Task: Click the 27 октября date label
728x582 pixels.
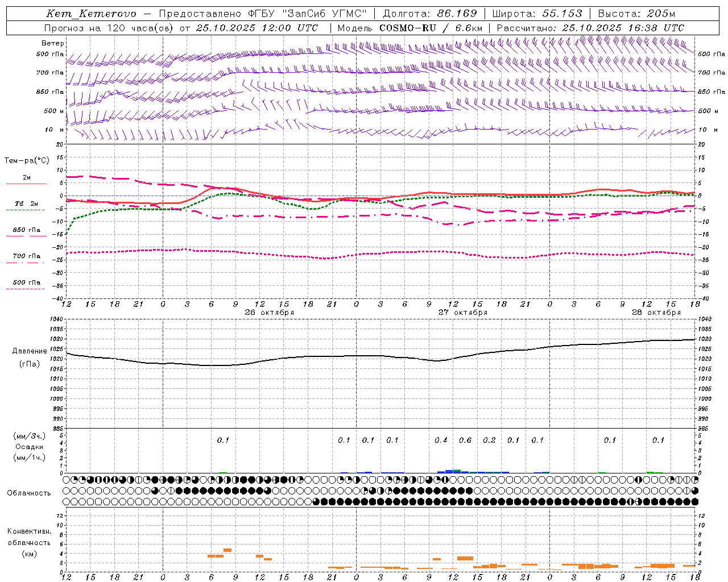Action: click(x=463, y=312)
